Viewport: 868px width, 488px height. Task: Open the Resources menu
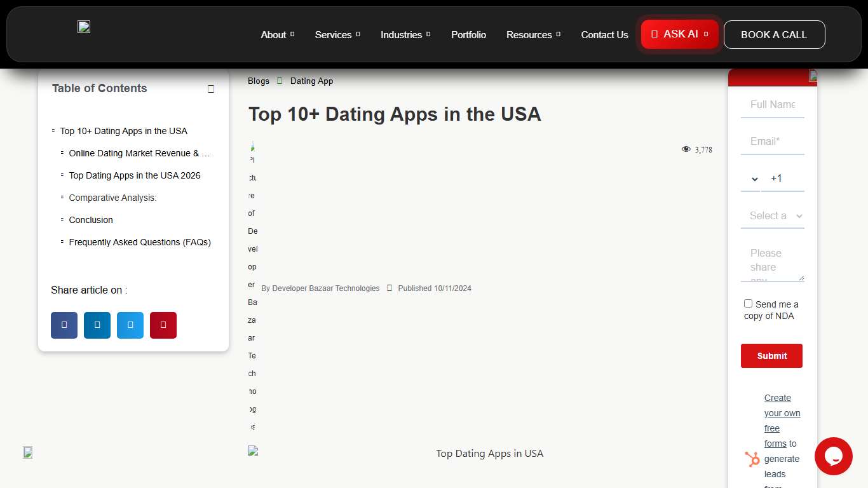pyautogui.click(x=529, y=35)
